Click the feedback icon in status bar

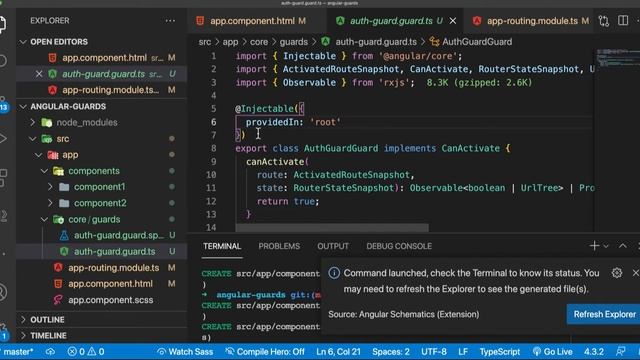point(621,351)
